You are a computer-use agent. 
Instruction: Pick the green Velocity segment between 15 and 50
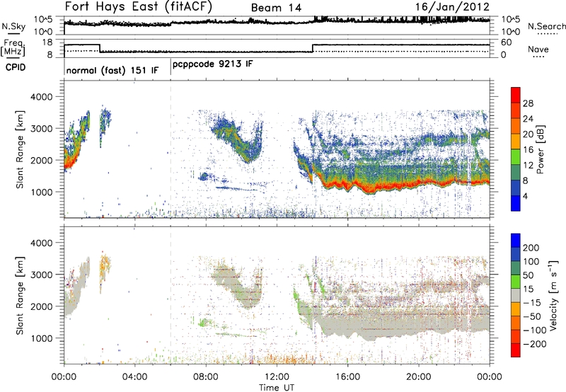pos(516,282)
